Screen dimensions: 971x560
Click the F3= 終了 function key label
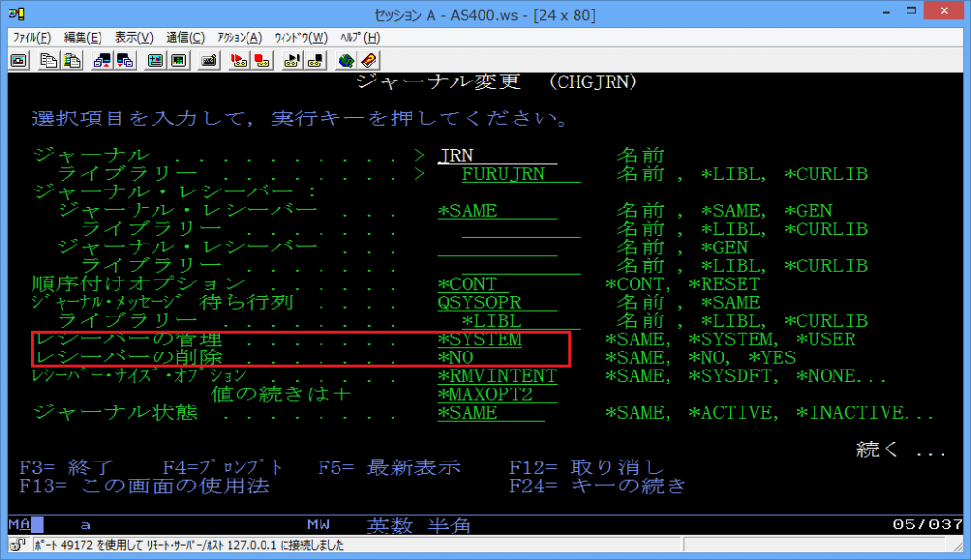tap(67, 466)
